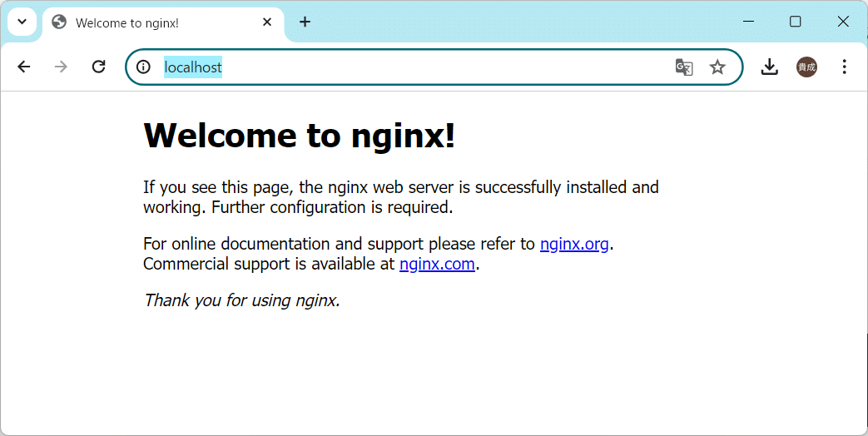Go back using the back arrow

pyautogui.click(x=24, y=67)
